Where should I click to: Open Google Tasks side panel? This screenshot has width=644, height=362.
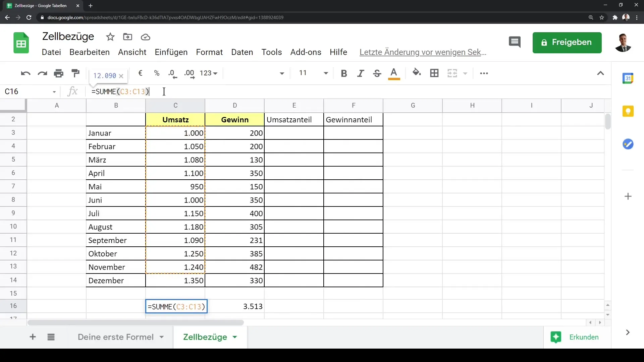point(628,144)
